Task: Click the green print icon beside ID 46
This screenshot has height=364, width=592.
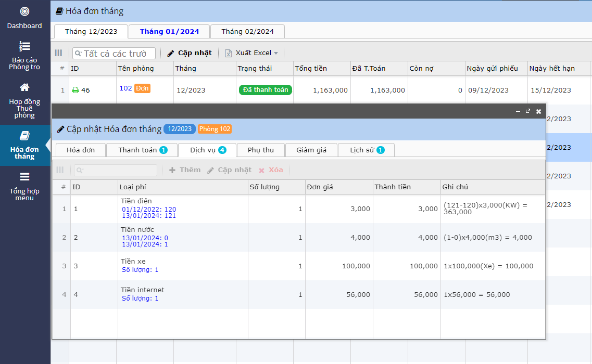Action: click(75, 90)
